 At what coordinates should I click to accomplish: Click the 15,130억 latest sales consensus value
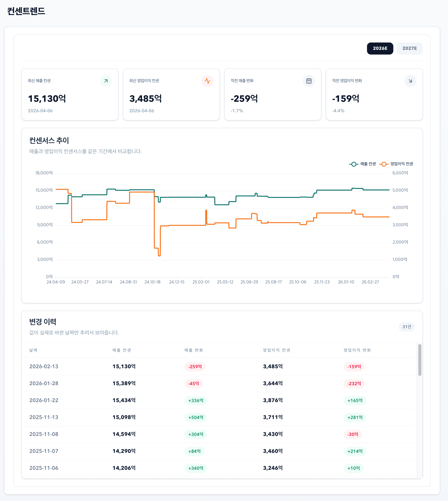[x=47, y=99]
